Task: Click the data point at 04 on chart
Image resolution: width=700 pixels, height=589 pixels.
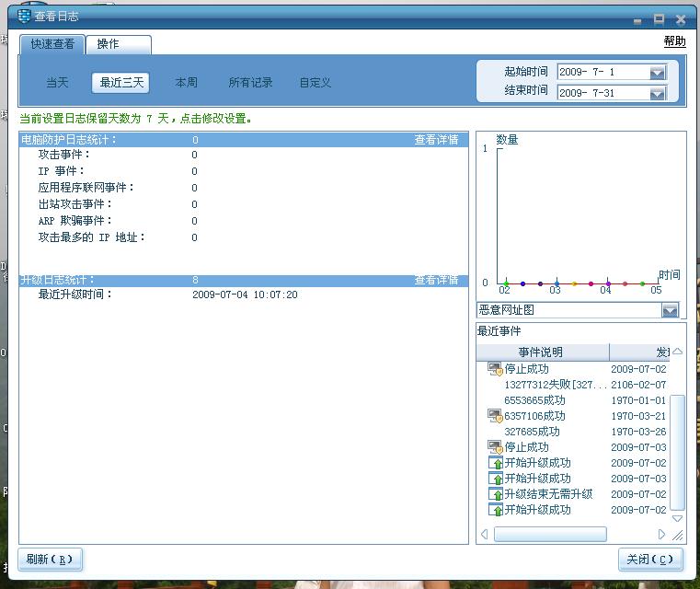Action: (x=608, y=283)
